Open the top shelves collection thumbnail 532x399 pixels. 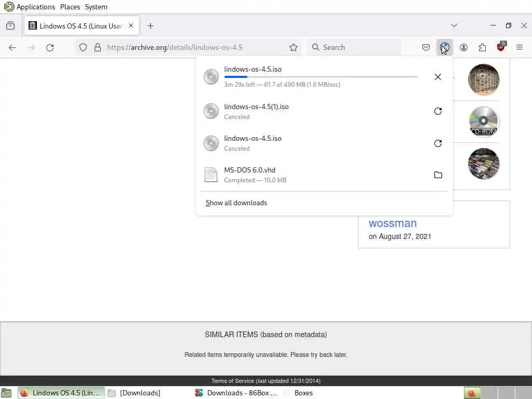click(484, 79)
